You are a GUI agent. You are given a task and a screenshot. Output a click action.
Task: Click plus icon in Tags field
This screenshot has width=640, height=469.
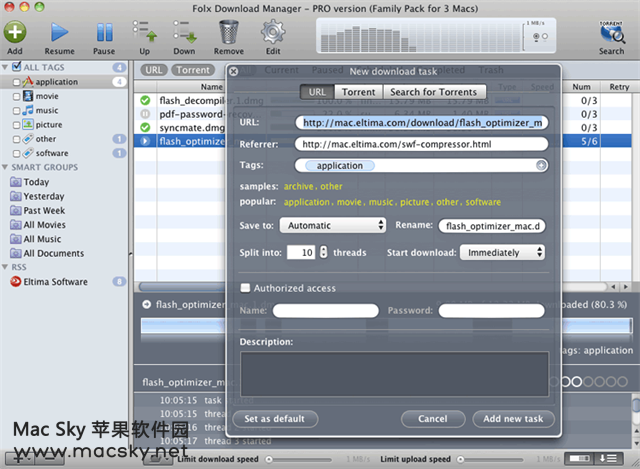[541, 165]
